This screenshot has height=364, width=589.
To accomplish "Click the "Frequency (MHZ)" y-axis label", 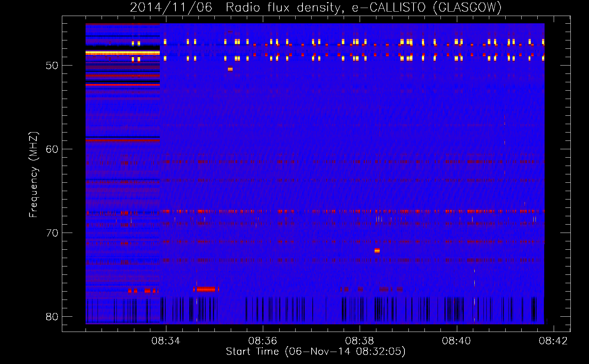I will tap(33, 175).
